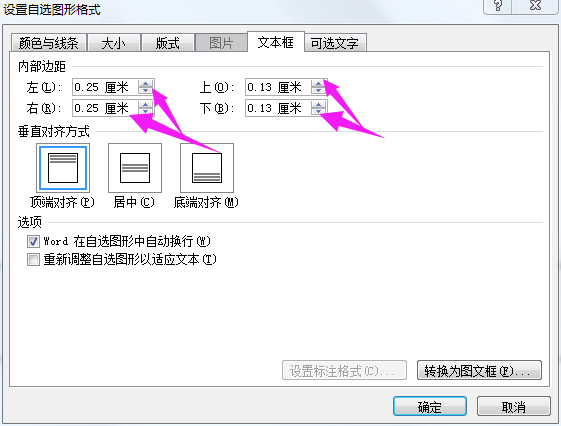
Task: Increase the left margin with up arrow
Action: (145, 84)
